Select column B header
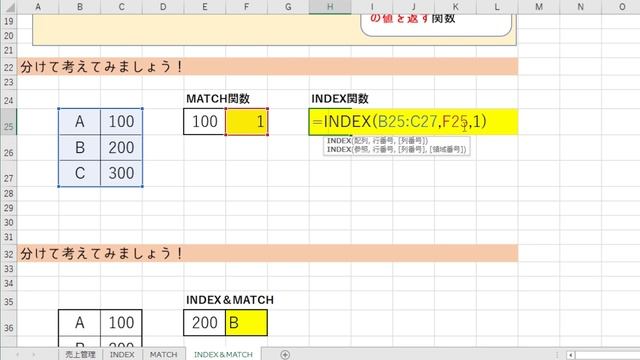 click(x=80, y=7)
